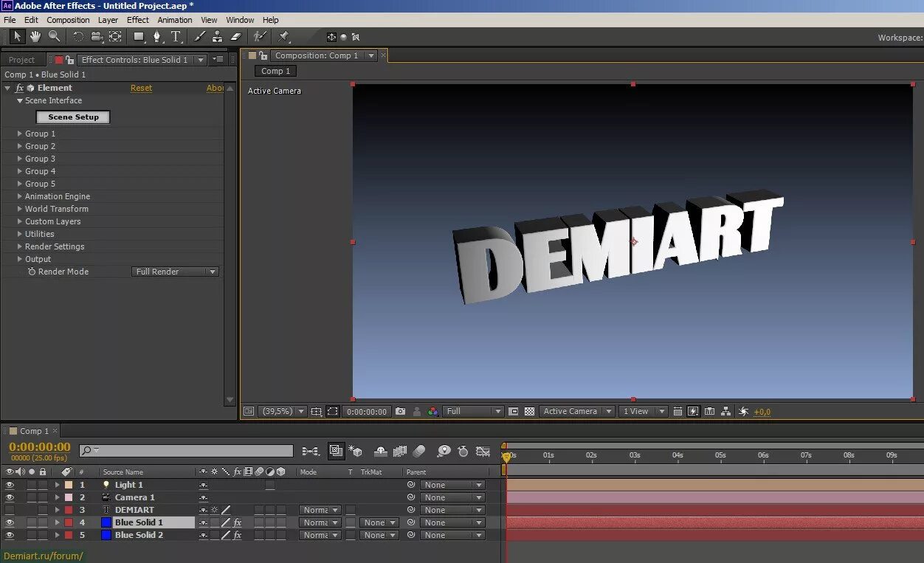Toggle the transparency grid in viewer
The width and height of the screenshot is (924, 563).
click(529, 411)
